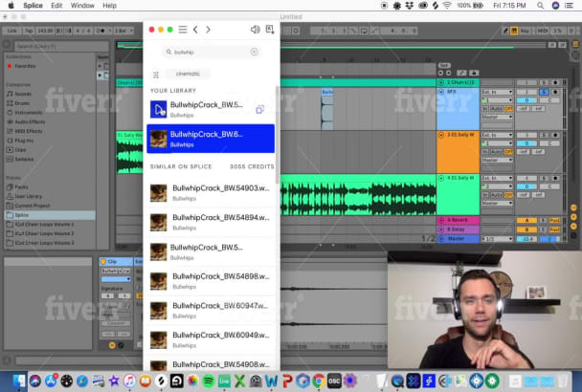Click the Wi-Fi status icon
The width and height of the screenshot is (582, 392).
[x=447, y=6]
